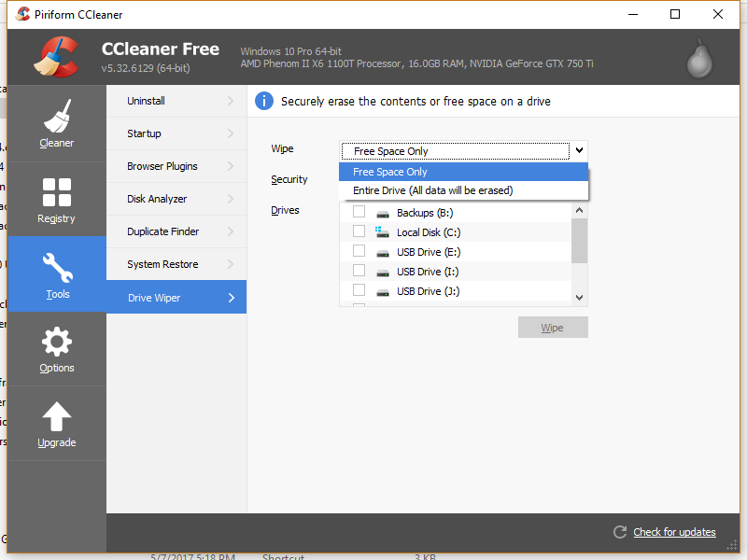The image size is (747, 560).
Task: Open the Disk Analyzer tool
Action: 176,199
